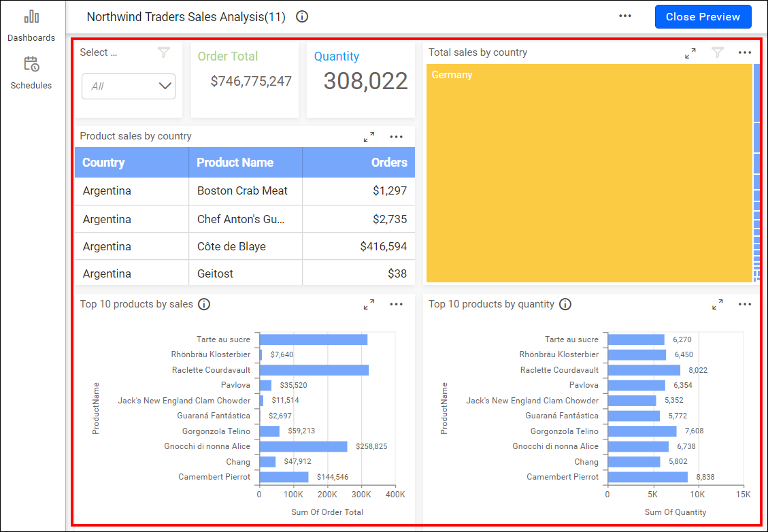Click info icon on Top 10 products by quantity
This screenshot has width=768, height=532.
[565, 304]
